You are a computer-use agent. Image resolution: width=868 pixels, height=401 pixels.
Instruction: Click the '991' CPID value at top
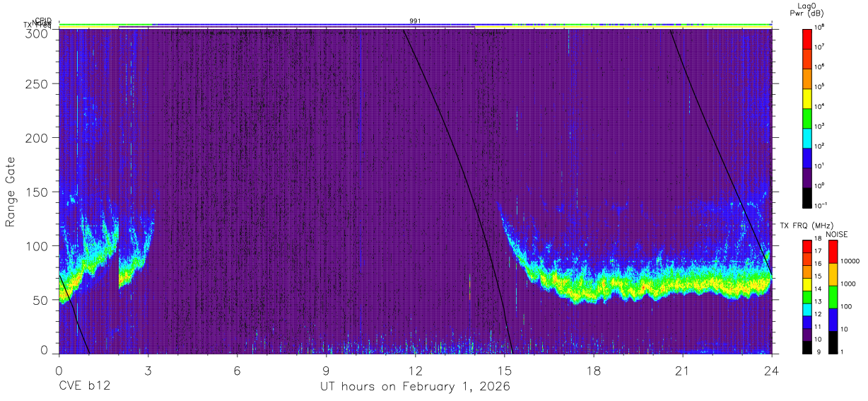(415, 21)
